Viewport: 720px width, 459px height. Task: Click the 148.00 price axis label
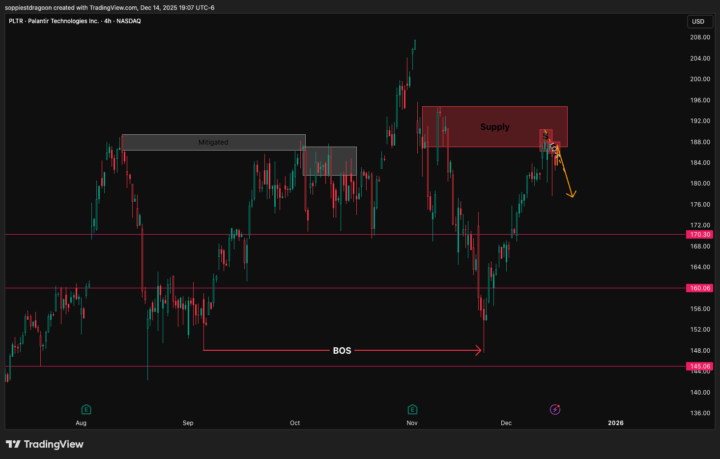coord(700,350)
